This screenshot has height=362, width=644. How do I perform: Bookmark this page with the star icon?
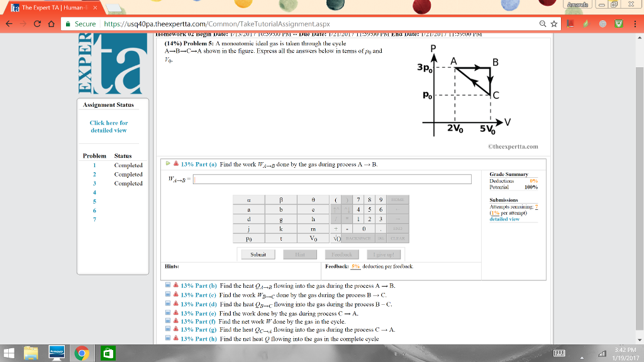555,24
